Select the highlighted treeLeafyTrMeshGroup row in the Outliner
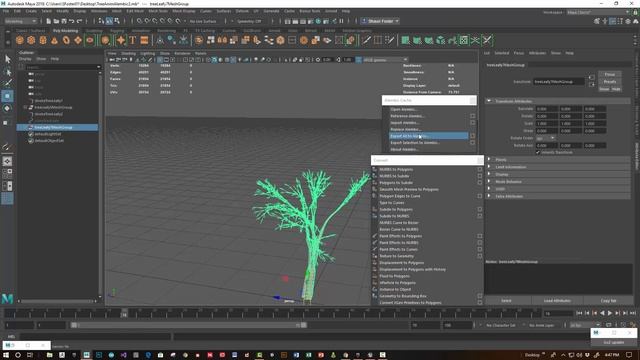The height and width of the screenshot is (360, 640). tap(57, 127)
